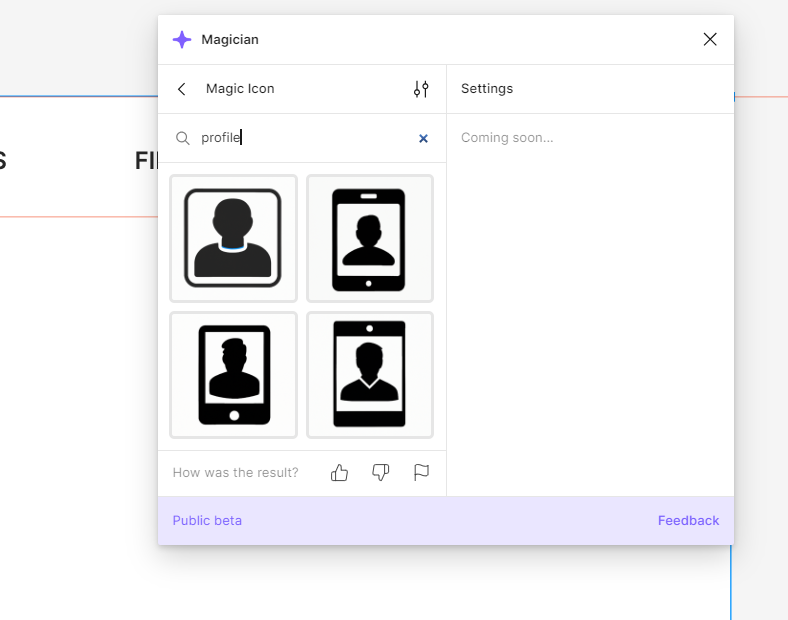The height and width of the screenshot is (620, 788).
Task: Close the Magician plugin window
Action: pyautogui.click(x=710, y=39)
